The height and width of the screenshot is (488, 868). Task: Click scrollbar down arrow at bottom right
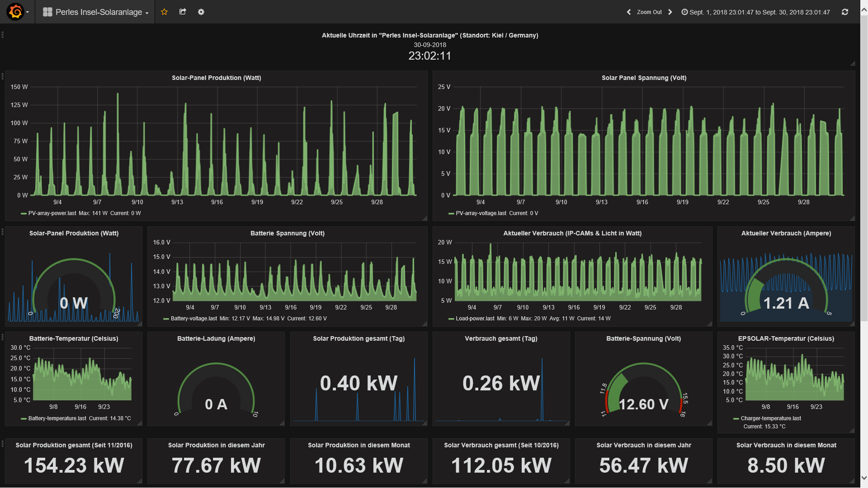click(864, 478)
